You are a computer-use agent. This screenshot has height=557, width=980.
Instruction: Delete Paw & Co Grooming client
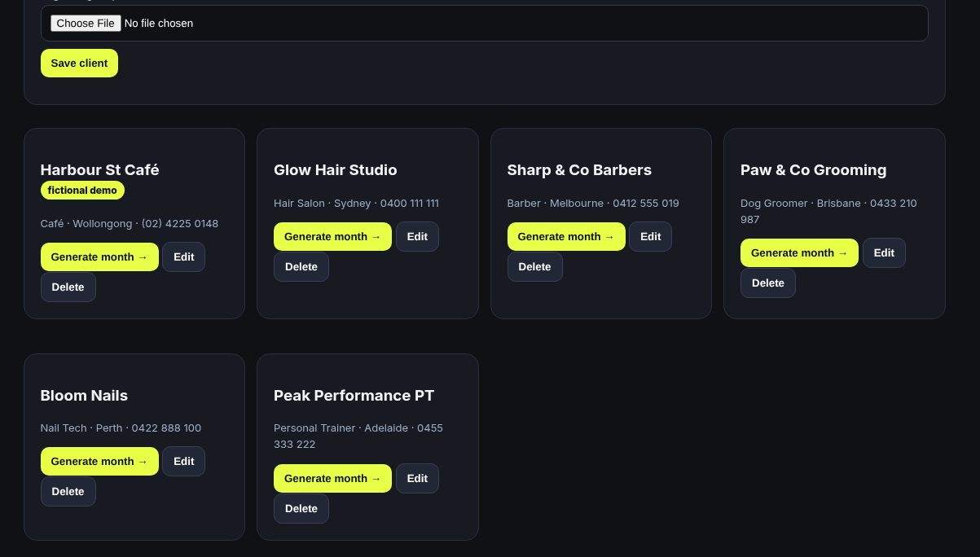[x=768, y=283]
